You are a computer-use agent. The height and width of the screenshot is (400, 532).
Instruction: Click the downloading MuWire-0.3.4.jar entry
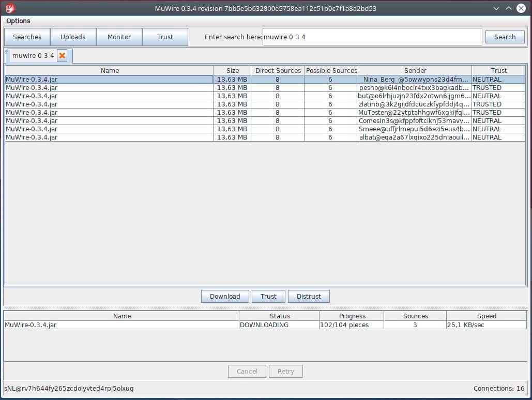[x=265, y=325]
